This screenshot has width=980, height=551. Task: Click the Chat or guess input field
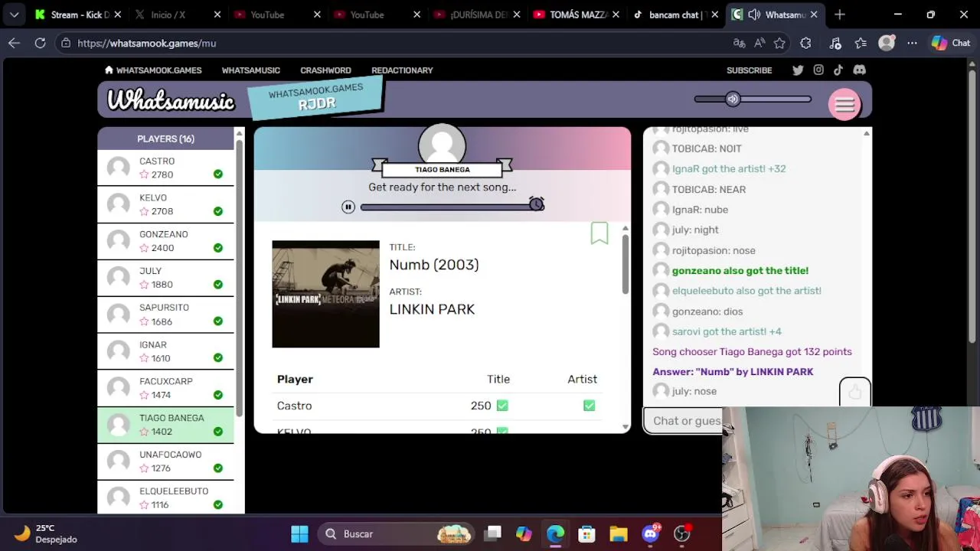click(683, 421)
